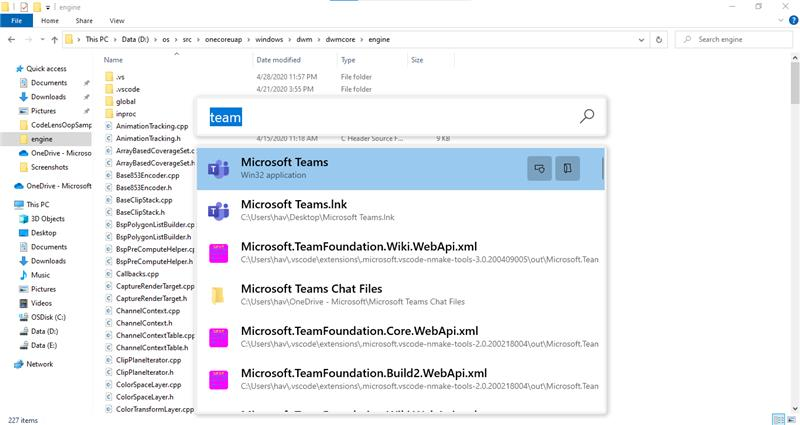Viewport: 800px width, 425px height.
Task: Click run-as-administrator icon on Microsoft Teams result
Action: (539, 168)
